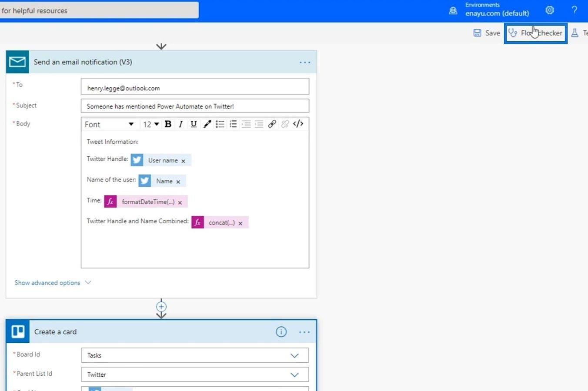Apply underline formatting in Body
Screen dimensions: 588x391
click(x=194, y=124)
